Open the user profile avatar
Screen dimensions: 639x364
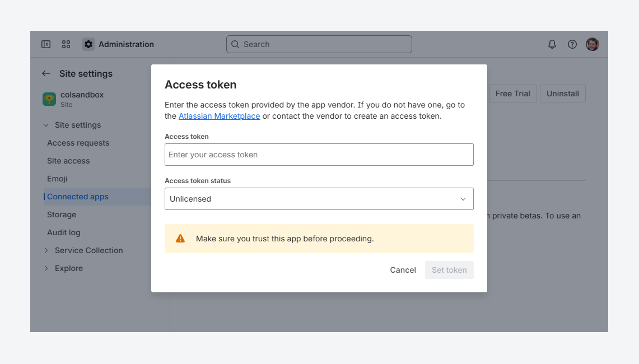[x=592, y=44]
